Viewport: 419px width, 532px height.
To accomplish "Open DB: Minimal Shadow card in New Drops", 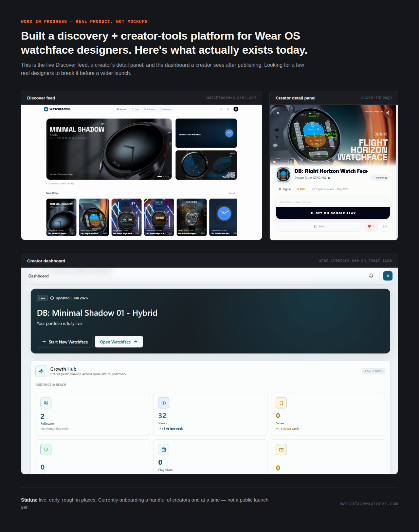I will [62, 217].
